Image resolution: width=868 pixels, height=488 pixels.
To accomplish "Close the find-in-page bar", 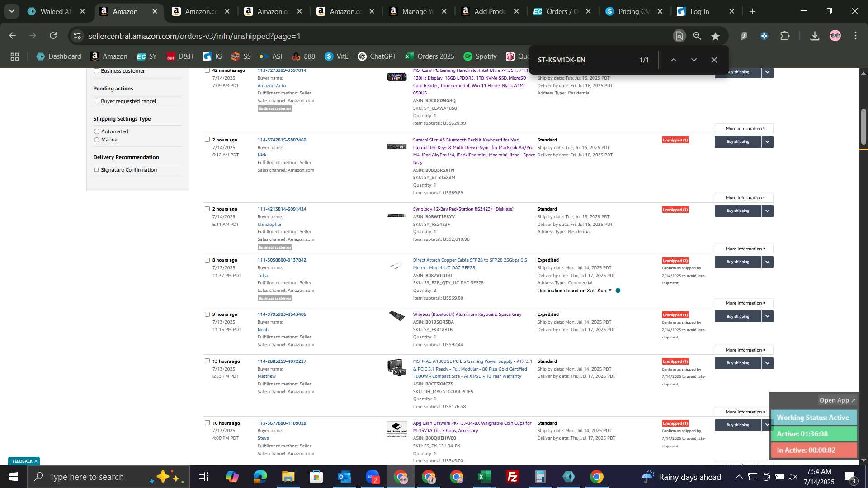I will tap(714, 60).
